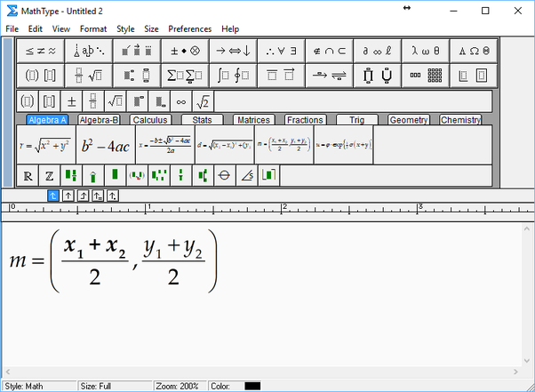
Task: Open the Help menu
Action: point(230,29)
